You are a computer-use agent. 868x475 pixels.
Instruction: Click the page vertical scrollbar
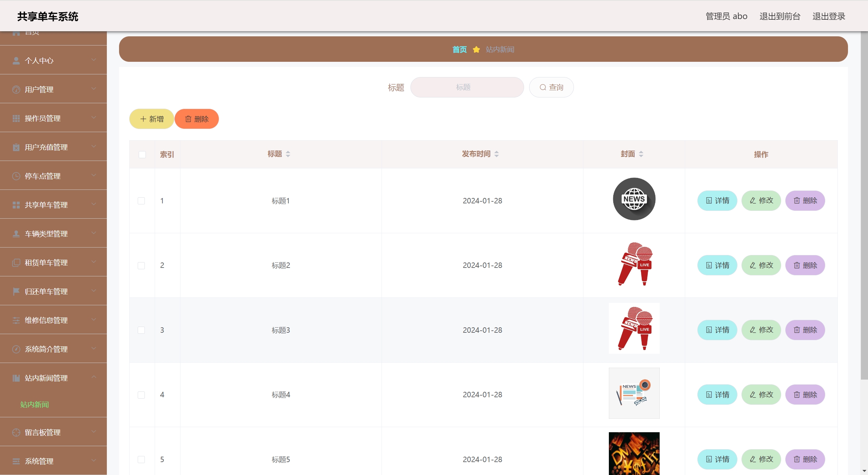pos(864,204)
